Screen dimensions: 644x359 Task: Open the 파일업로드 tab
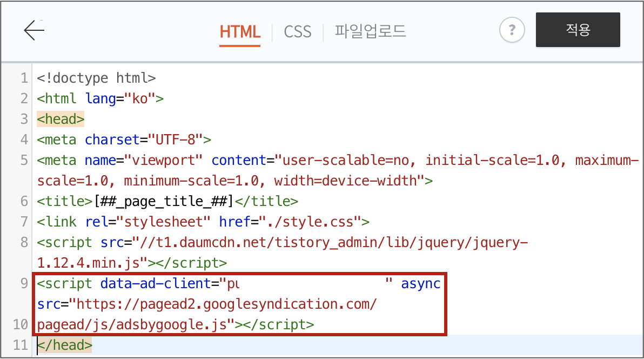tap(371, 31)
